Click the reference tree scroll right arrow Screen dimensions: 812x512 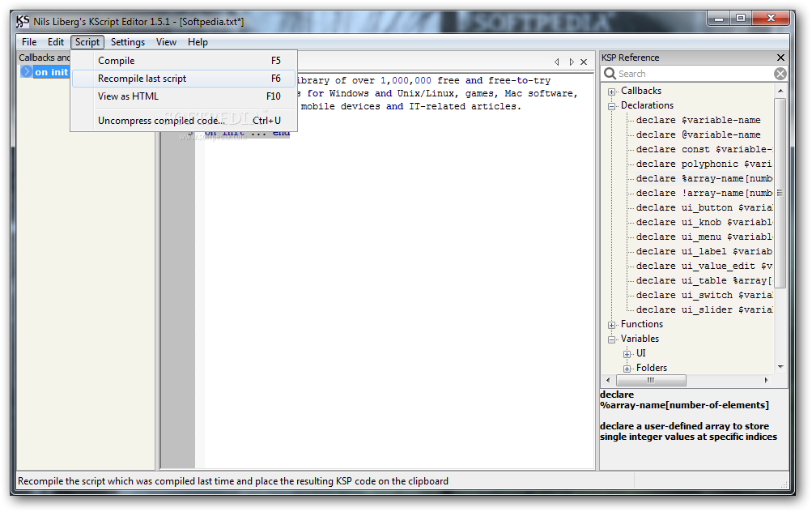pos(766,380)
